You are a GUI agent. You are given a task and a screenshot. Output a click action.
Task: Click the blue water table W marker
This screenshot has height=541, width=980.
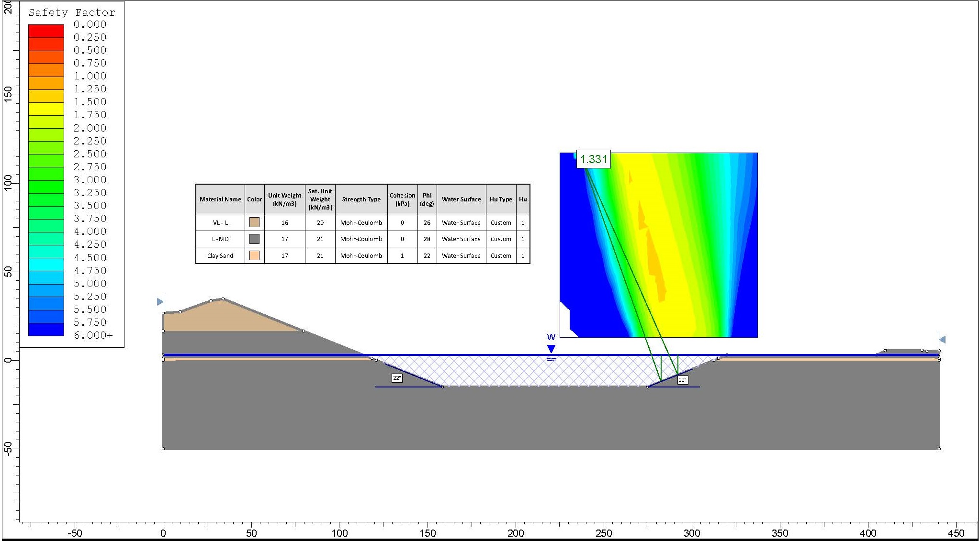[x=551, y=348]
